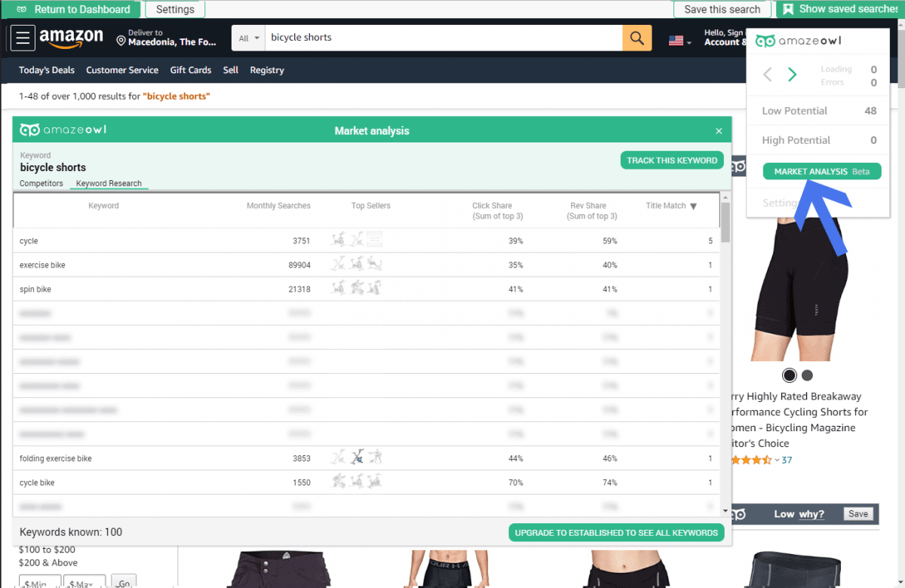Click the search magnifier button
This screenshot has height=588, width=905.
(637, 38)
